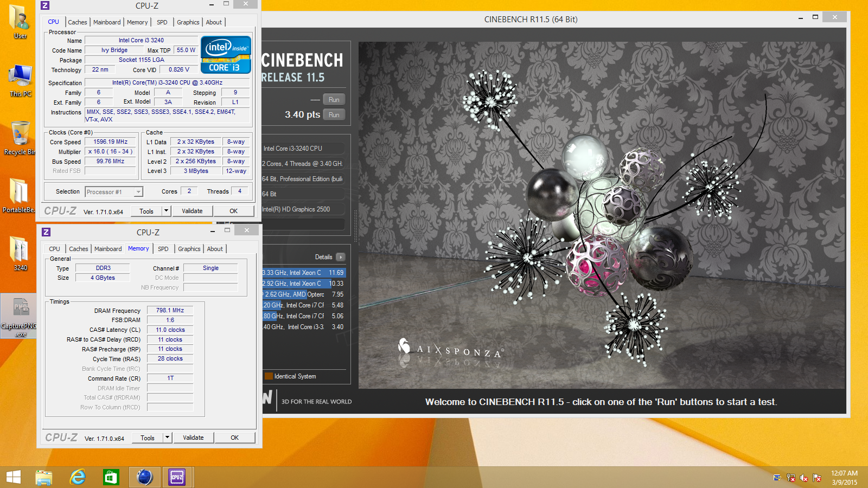Viewport: 868px width, 488px height.
Task: Select the 2.92 GHz Intel Xeon ranking row
Action: pyautogui.click(x=303, y=284)
